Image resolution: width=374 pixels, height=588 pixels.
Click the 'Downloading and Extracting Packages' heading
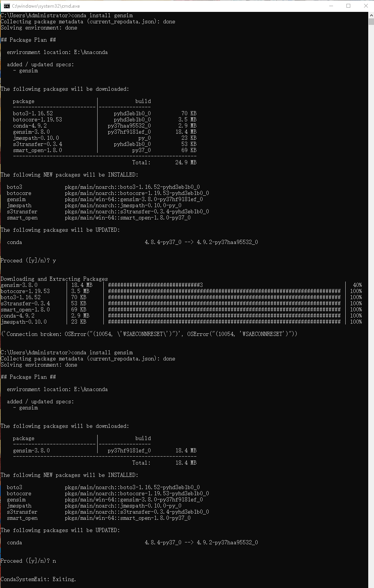(54, 279)
